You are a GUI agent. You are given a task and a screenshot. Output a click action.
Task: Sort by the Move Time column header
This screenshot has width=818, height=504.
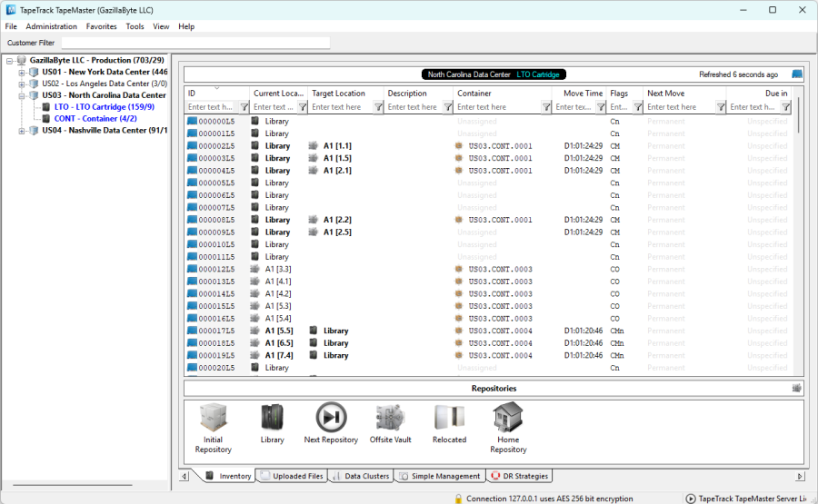click(579, 94)
